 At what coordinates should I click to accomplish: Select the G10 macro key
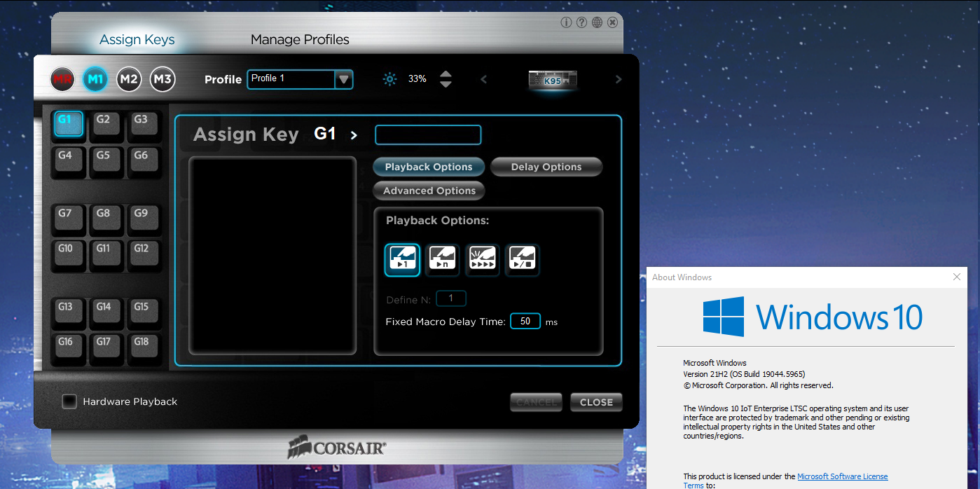point(68,253)
